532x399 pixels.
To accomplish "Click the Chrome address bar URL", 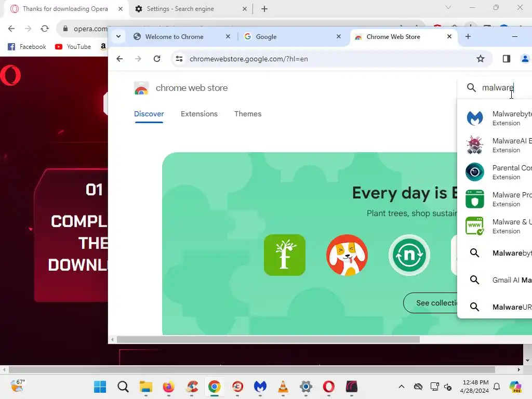I will (249, 59).
